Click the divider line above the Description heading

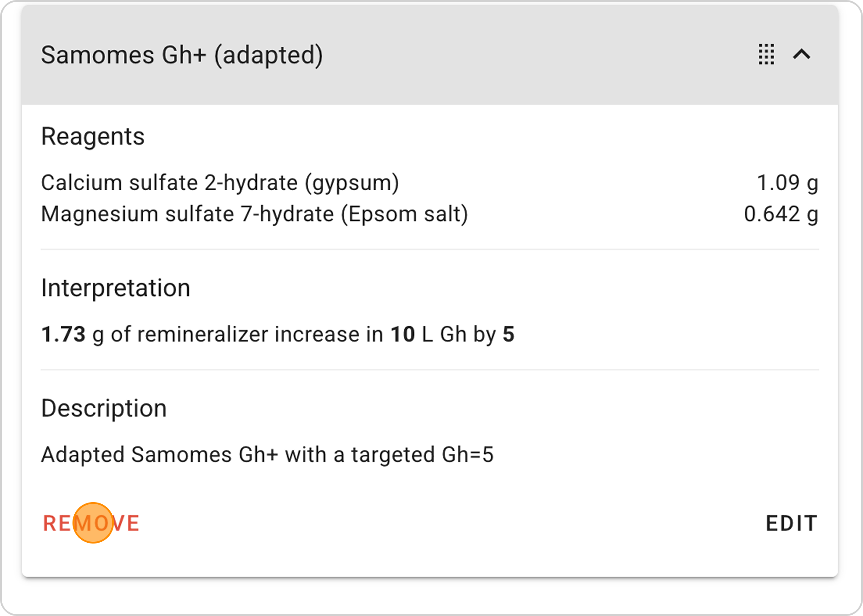point(430,370)
